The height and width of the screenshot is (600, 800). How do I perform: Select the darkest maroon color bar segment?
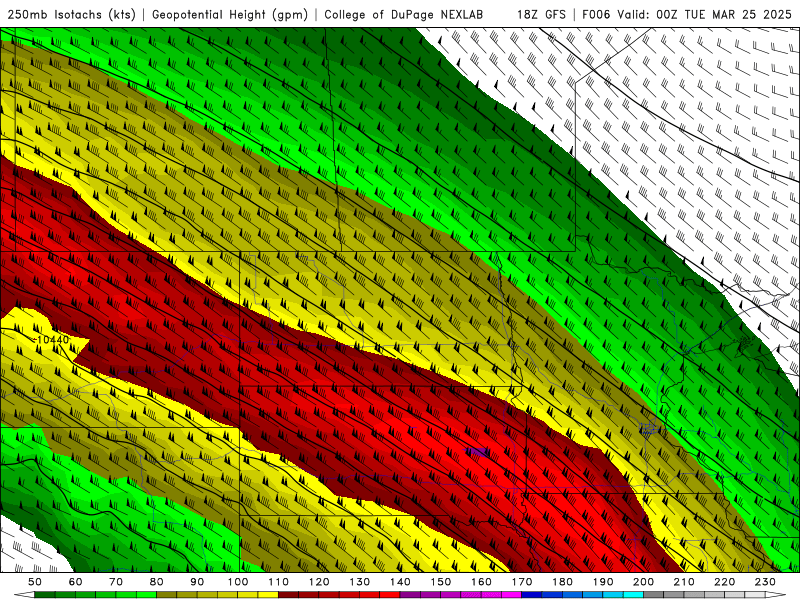tap(288, 595)
